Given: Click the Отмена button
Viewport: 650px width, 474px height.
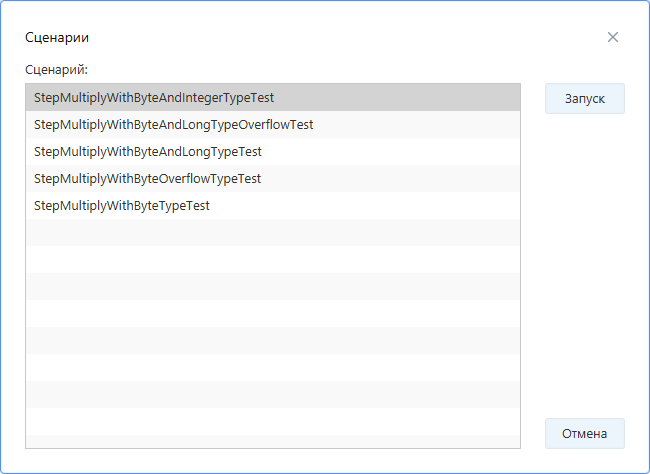Looking at the screenshot, I should click(x=584, y=434).
